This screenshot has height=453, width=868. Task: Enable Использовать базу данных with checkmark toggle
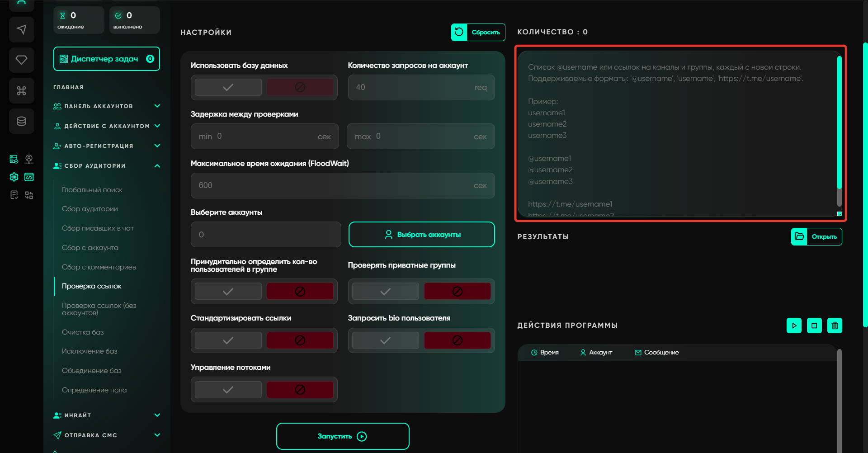point(228,87)
